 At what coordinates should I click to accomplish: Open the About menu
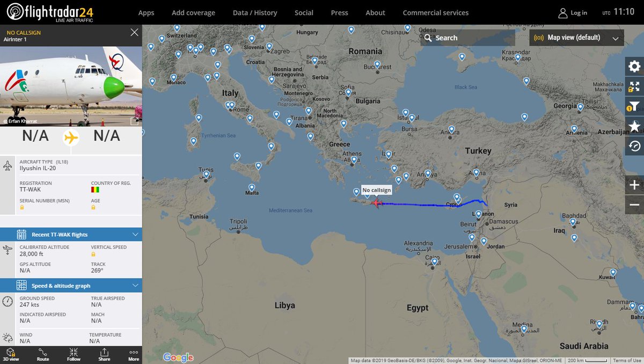pyautogui.click(x=375, y=13)
